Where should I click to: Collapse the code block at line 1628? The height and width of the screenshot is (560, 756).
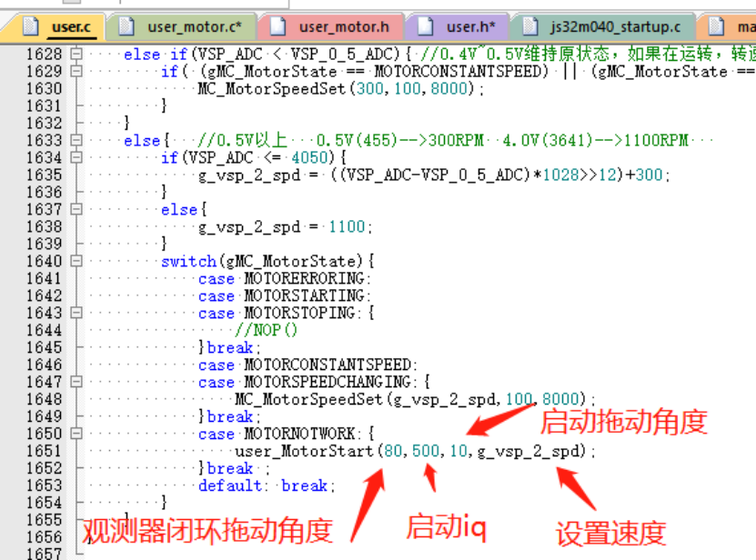pos(76,55)
